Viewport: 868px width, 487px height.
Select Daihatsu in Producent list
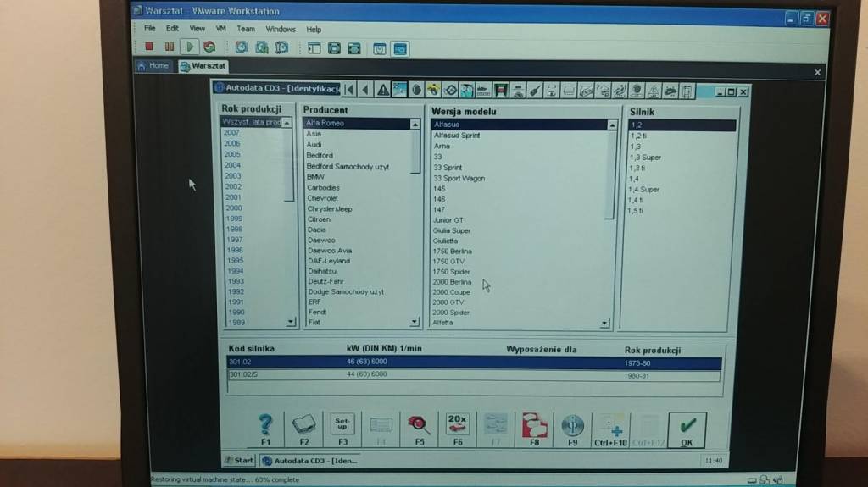pos(321,271)
